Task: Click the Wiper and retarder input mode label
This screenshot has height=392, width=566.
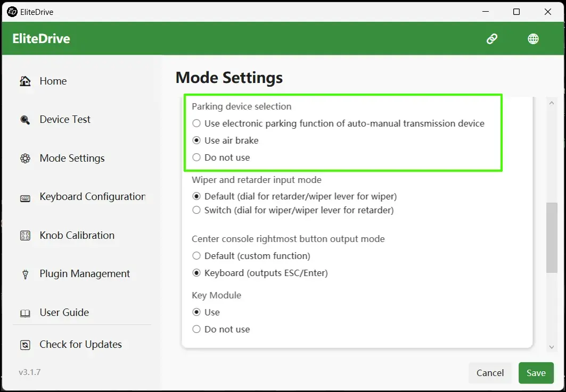Action: click(256, 180)
